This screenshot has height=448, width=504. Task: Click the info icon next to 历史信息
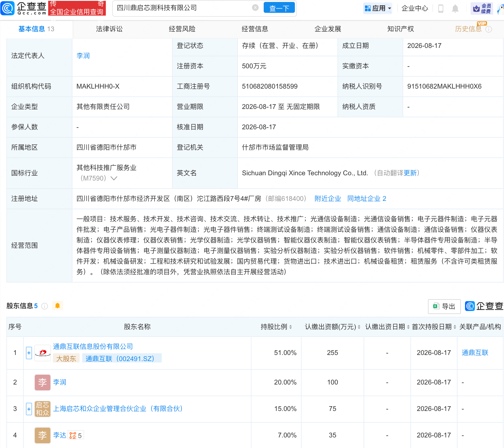click(489, 29)
